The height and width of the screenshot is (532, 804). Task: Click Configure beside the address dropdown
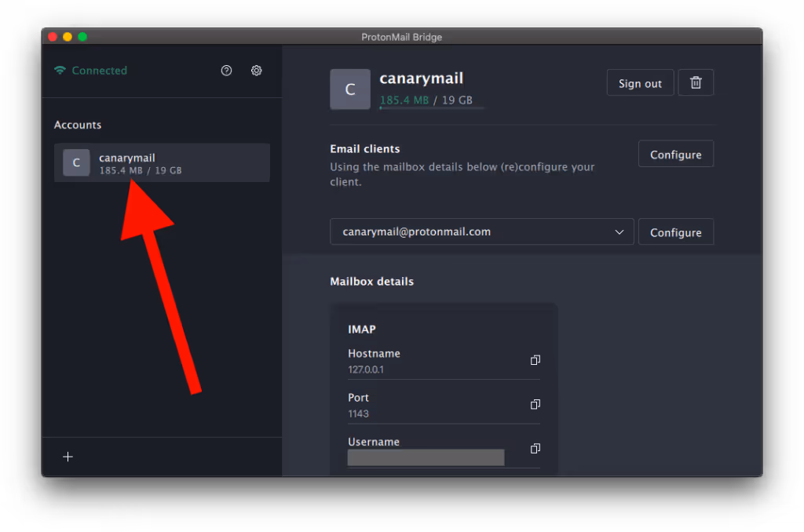click(x=676, y=231)
